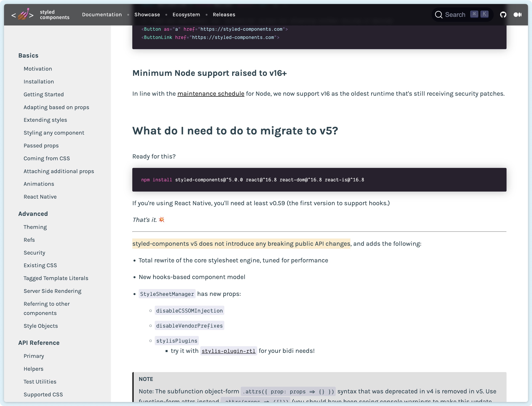Viewport: 532px width, 406px height.
Task: Open Adapting based on props
Action: pos(56,107)
